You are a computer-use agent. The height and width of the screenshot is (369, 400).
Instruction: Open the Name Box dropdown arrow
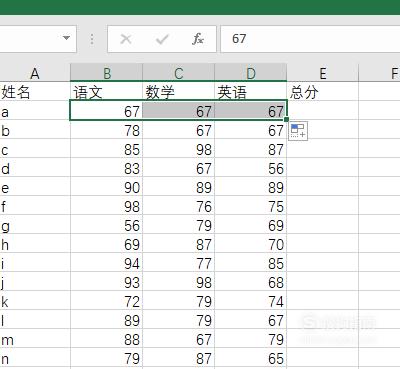pos(66,38)
